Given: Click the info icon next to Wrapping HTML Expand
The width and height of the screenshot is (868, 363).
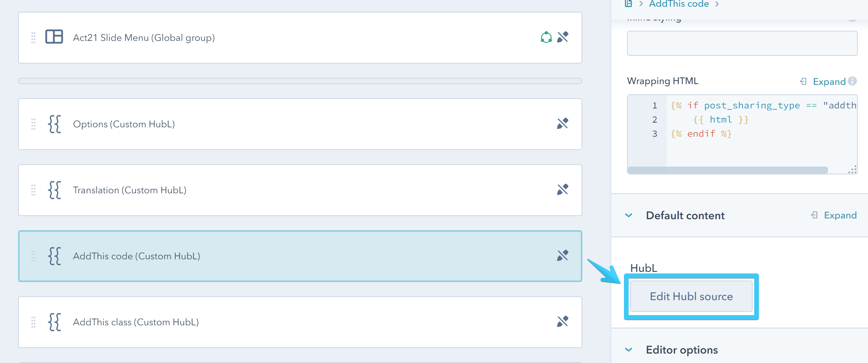Looking at the screenshot, I should pyautogui.click(x=853, y=81).
